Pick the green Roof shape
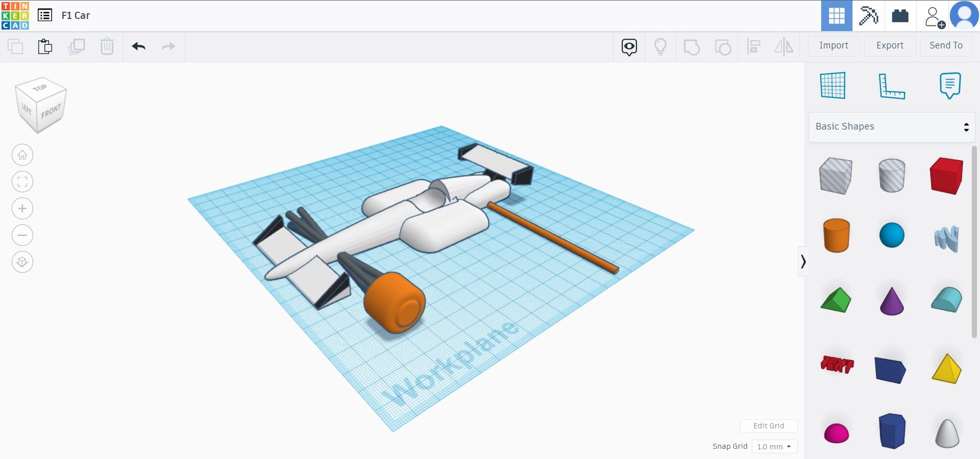 pyautogui.click(x=836, y=300)
